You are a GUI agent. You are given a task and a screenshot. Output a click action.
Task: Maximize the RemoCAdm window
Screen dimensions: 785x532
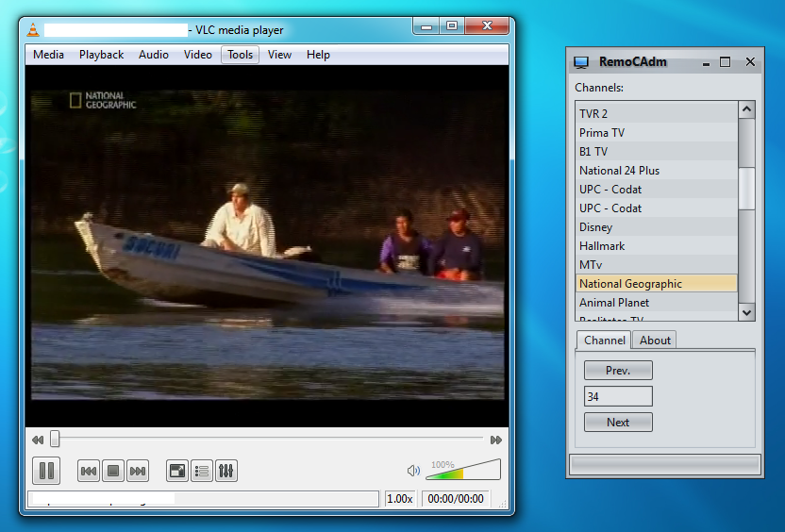725,62
